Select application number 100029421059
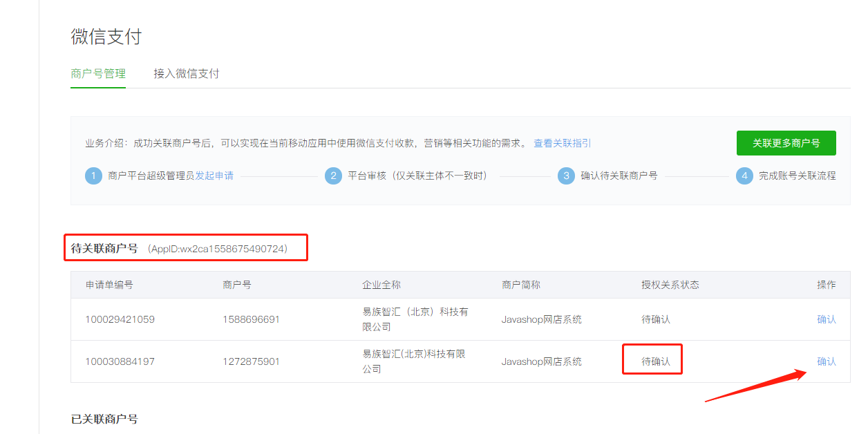The height and width of the screenshot is (434, 868). point(120,319)
